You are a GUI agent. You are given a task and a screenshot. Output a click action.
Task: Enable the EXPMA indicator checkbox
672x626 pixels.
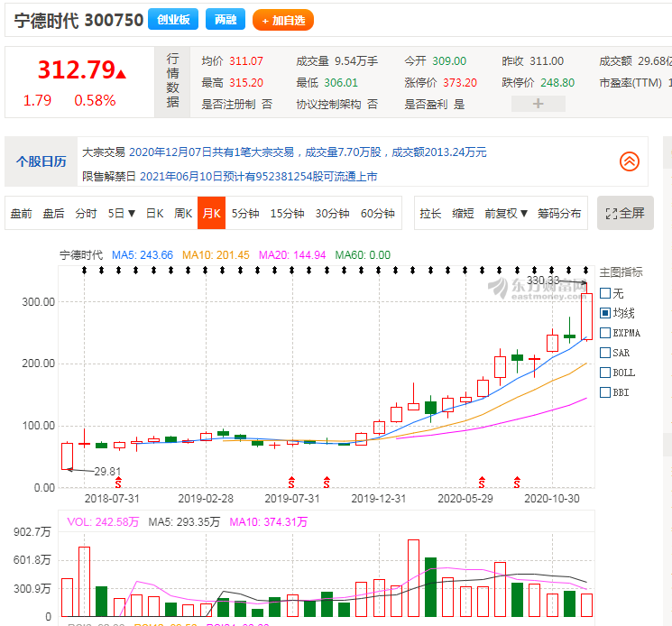(605, 333)
